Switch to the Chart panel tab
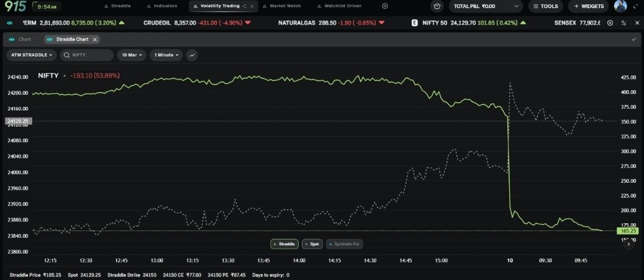 tap(20, 39)
